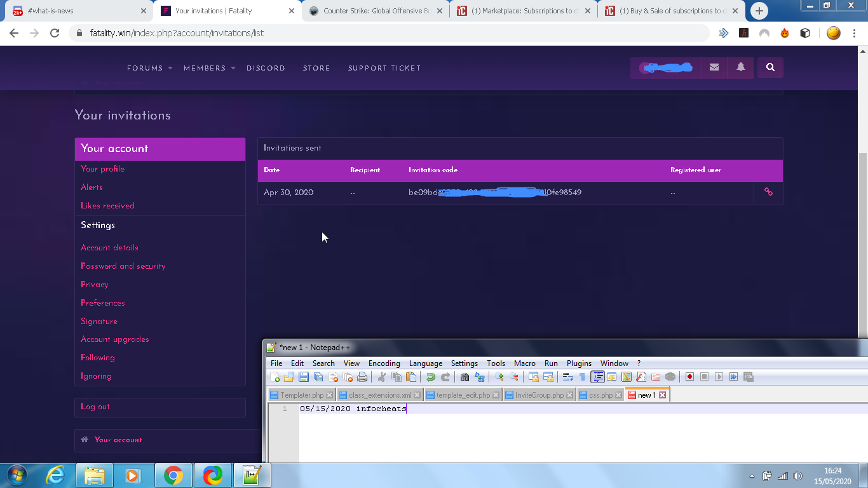Click Log out in sidebar
Screen dimensions: 868x488
95,407
